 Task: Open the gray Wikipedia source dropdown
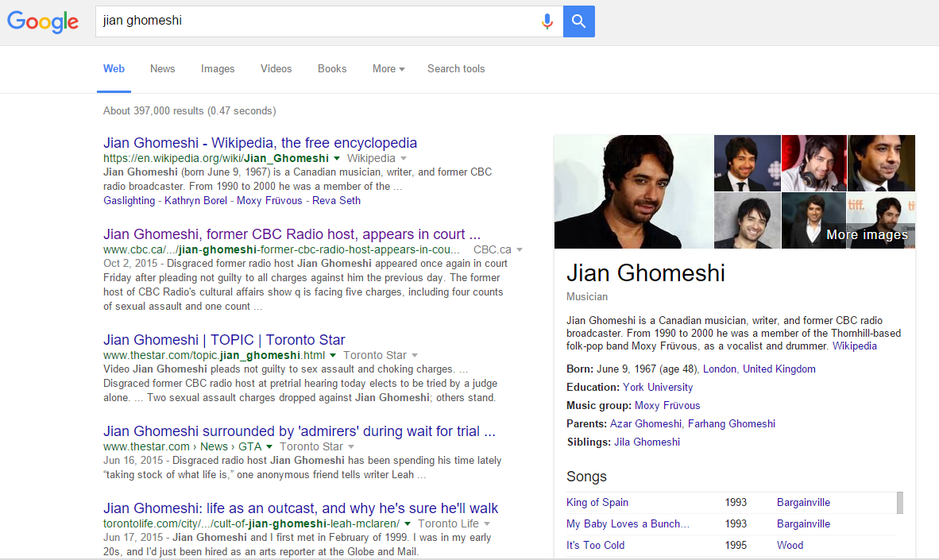(404, 159)
